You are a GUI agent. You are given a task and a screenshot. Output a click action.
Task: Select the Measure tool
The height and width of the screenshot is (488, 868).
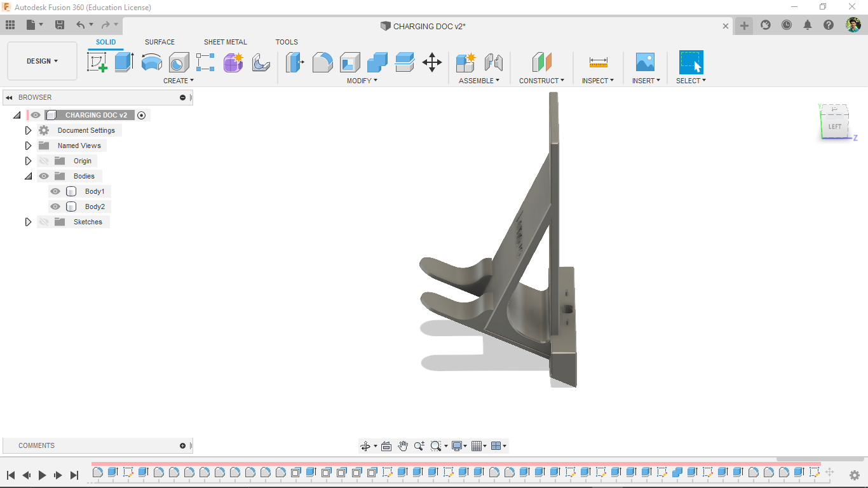(598, 62)
